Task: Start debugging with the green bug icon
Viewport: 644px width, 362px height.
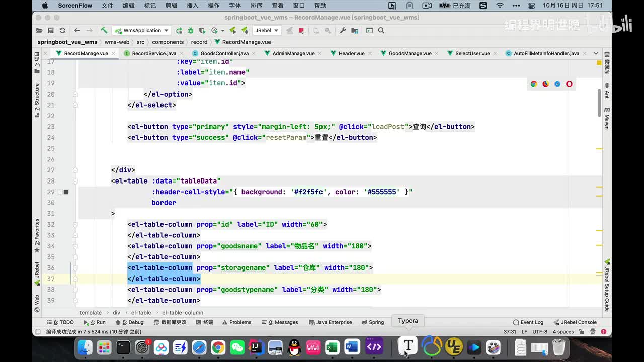Action: click(191, 30)
